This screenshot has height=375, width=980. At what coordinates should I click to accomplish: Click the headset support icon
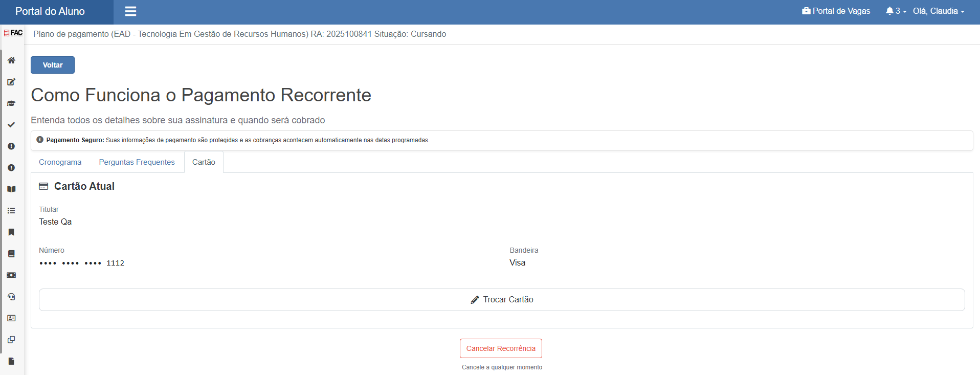click(x=11, y=297)
